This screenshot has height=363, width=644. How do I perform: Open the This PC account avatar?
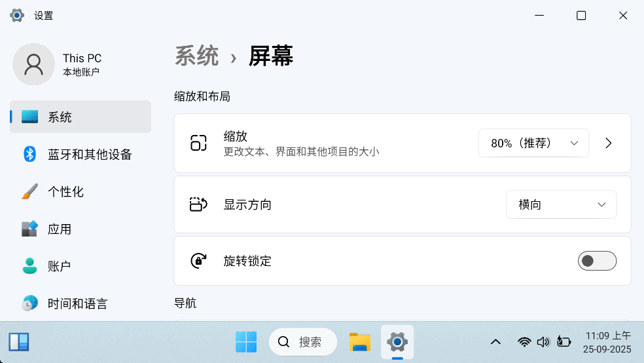(33, 65)
